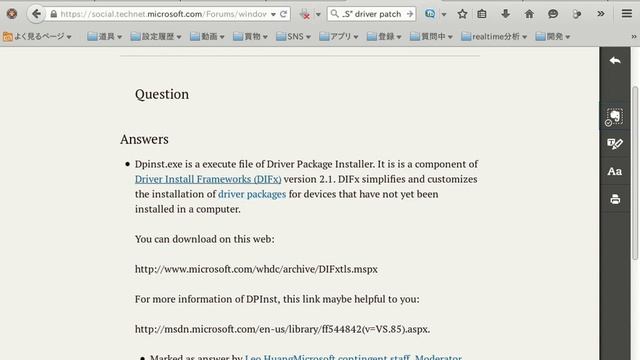Open the realtime分析 bookmarks folder

494,36
